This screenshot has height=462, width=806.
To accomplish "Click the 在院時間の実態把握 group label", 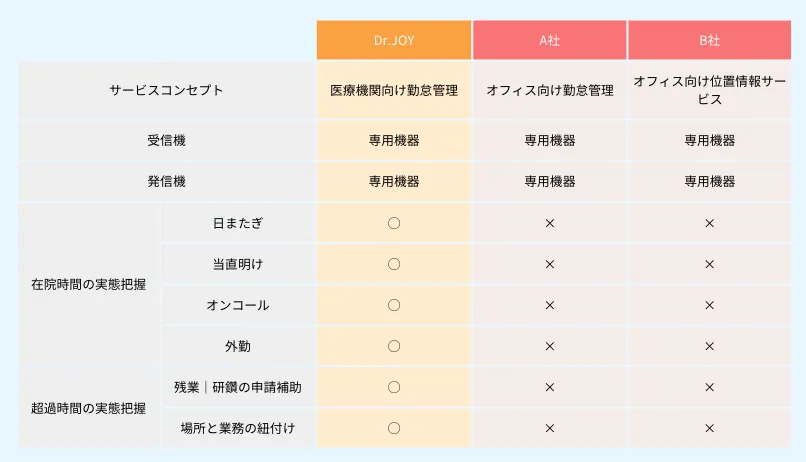I will click(x=88, y=284).
